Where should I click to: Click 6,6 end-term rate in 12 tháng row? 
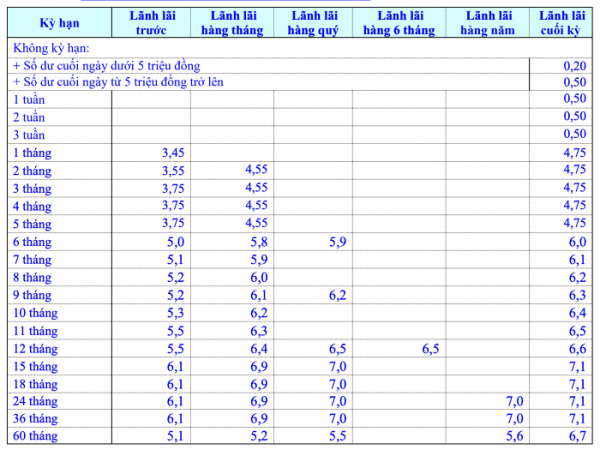[577, 349]
